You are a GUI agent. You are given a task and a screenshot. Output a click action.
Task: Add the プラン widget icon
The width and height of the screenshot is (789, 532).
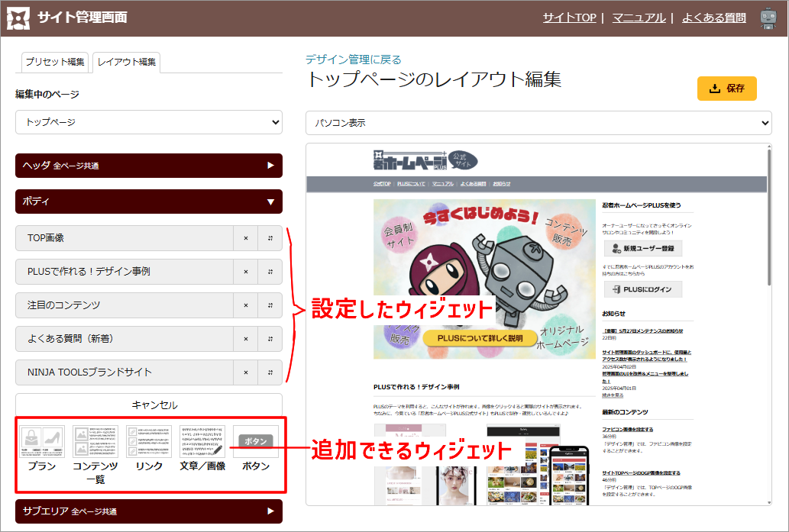coord(42,443)
